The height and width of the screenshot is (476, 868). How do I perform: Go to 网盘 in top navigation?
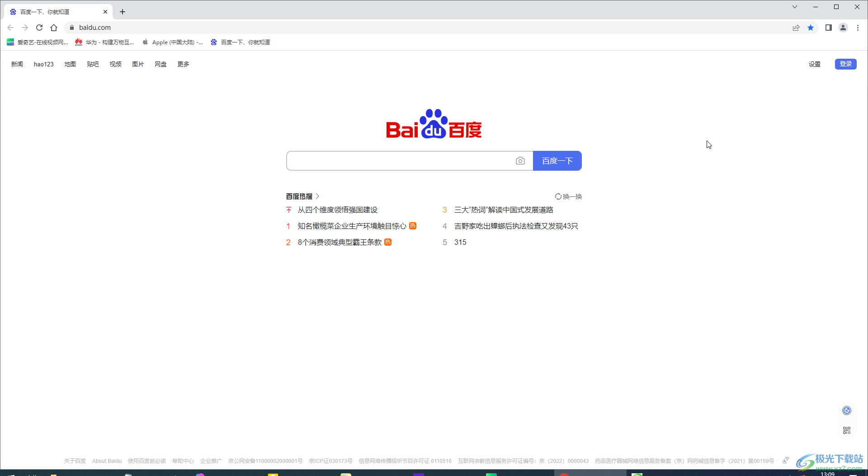click(160, 64)
